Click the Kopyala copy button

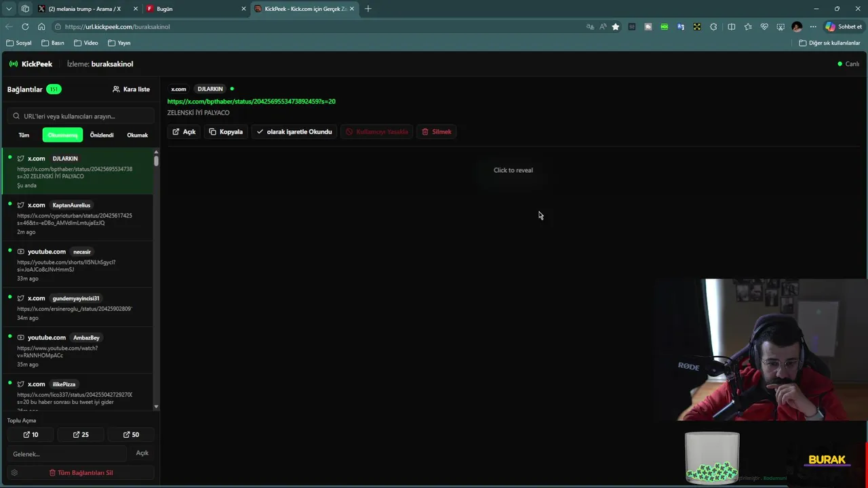226,131
